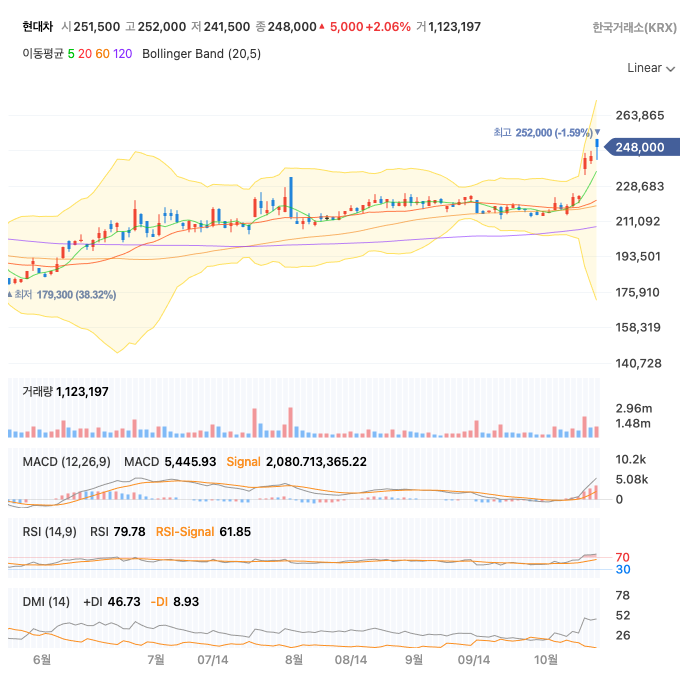Toggle the 20-day moving average line
This screenshot has width=680, height=697.
click(x=85, y=53)
